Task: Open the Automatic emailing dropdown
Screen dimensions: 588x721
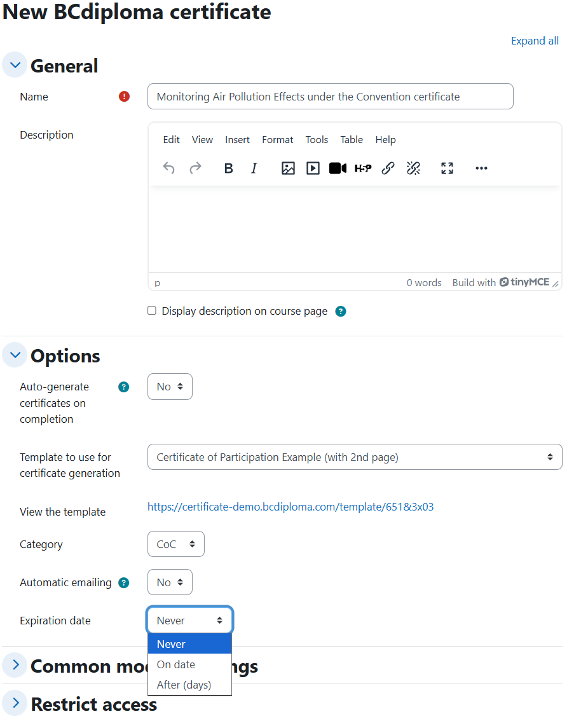Action: click(x=170, y=582)
